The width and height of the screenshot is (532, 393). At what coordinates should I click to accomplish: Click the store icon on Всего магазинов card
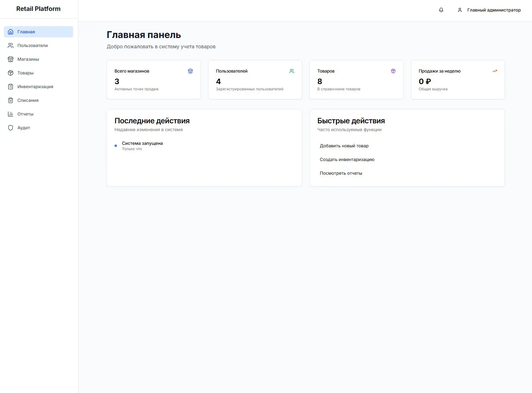point(190,71)
